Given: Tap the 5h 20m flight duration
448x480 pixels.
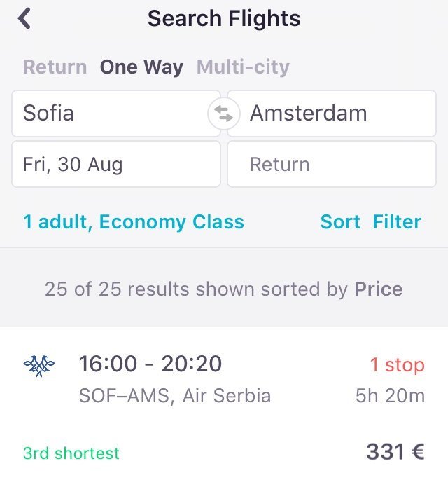Looking at the screenshot, I should tap(390, 396).
